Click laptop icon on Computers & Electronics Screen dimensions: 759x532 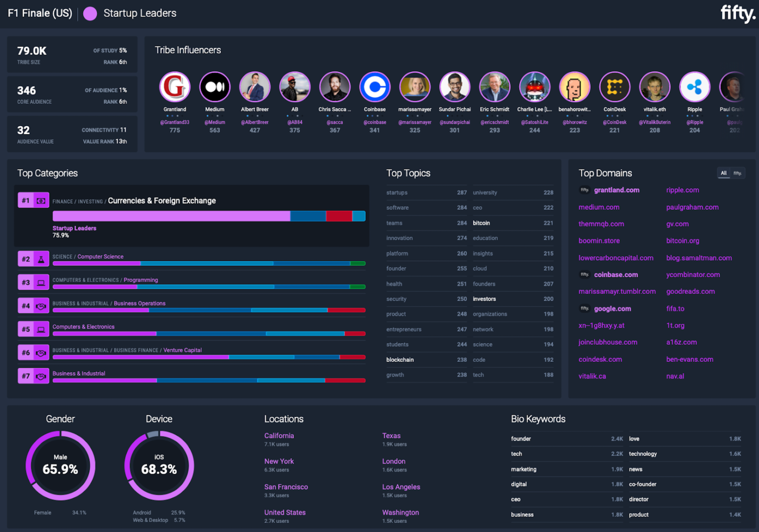(x=41, y=329)
